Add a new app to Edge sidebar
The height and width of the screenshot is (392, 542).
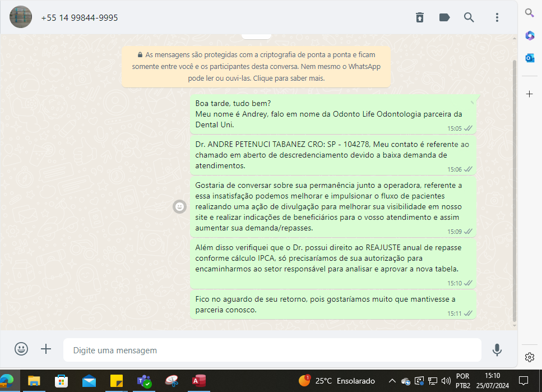click(529, 94)
